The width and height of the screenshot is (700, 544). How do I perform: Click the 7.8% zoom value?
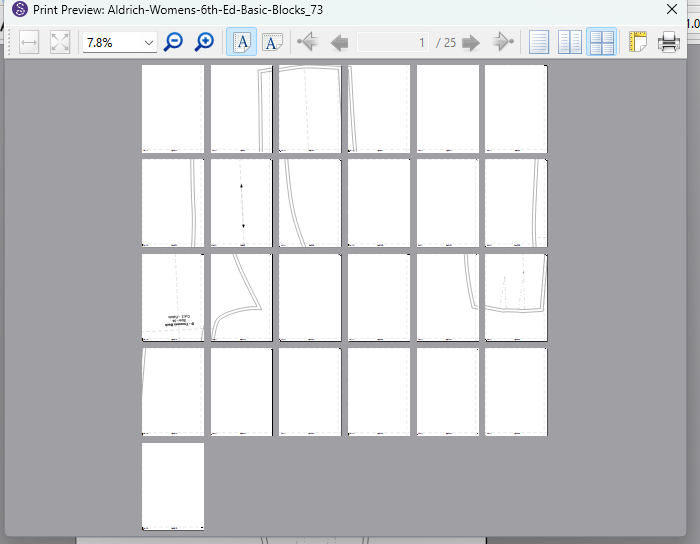[100, 43]
